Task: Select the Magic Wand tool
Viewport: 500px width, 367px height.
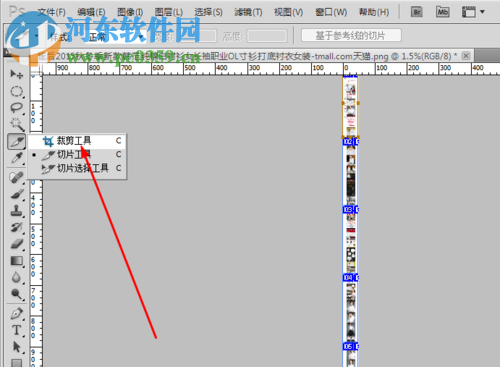Action: click(16, 124)
